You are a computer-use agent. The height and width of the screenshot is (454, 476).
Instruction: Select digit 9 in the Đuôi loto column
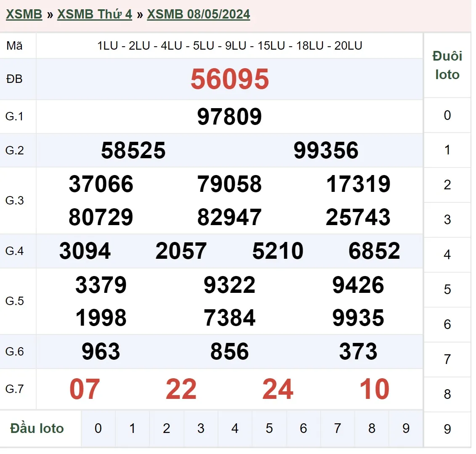click(x=447, y=429)
